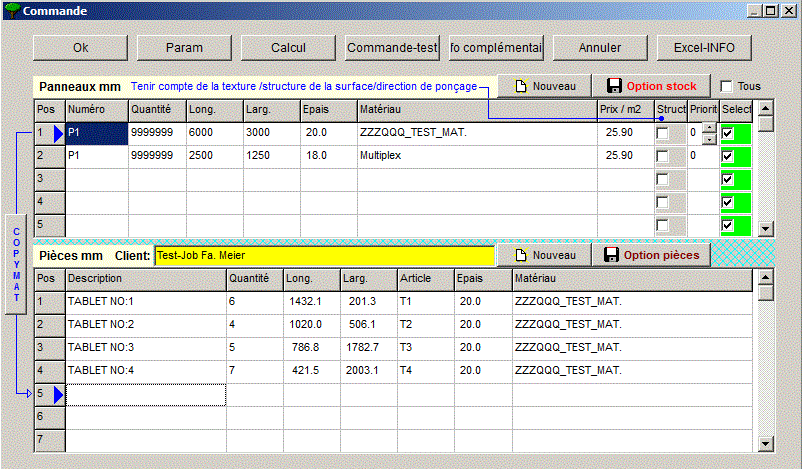This screenshot has width=802, height=469.
Task: Toggle Struct checkbox for panel row 1
Action: tap(662, 132)
